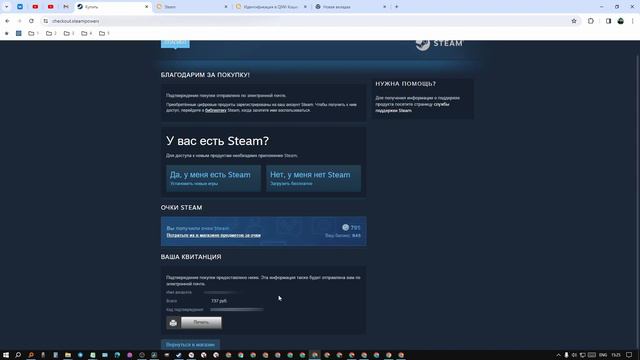Image resolution: width=640 pixels, height=360 pixels.
Task: Open the службы поддержки Steam link
Action: pyautogui.click(x=412, y=107)
